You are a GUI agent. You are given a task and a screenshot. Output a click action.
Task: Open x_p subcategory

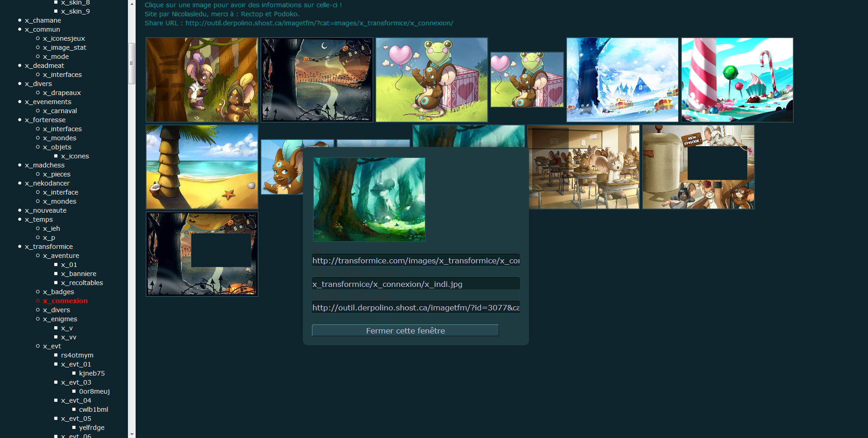click(49, 238)
